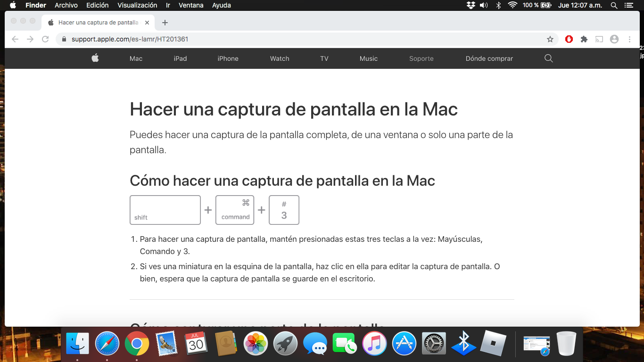Open the Bluetooth app icon in the Dock
The height and width of the screenshot is (362, 644).
(463, 344)
